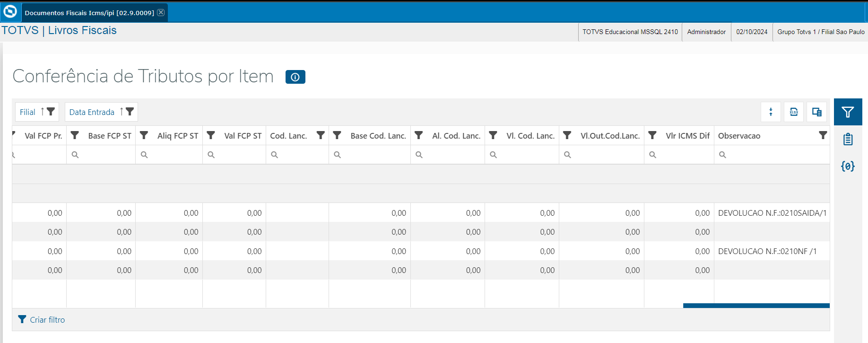Click the Vlr ICMS Dif search field
Screen dimensions: 868x343
pos(681,155)
